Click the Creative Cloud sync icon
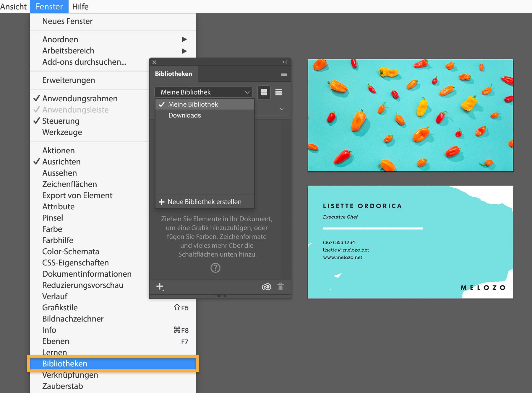532x393 pixels. pyautogui.click(x=266, y=286)
